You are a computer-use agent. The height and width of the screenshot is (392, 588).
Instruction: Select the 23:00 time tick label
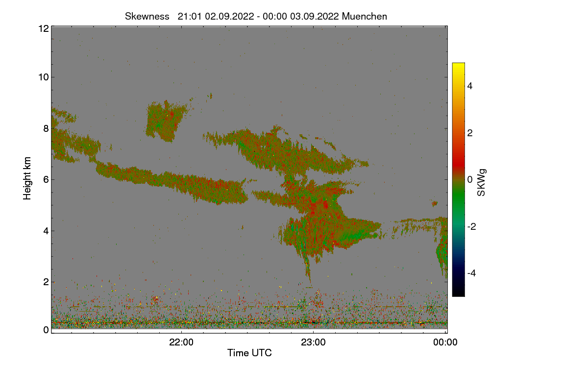[x=314, y=343]
